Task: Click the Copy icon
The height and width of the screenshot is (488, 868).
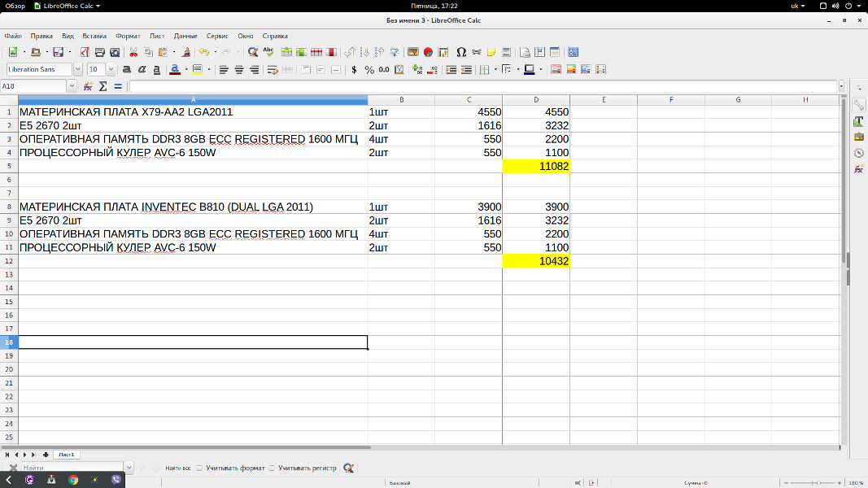Action: (148, 52)
